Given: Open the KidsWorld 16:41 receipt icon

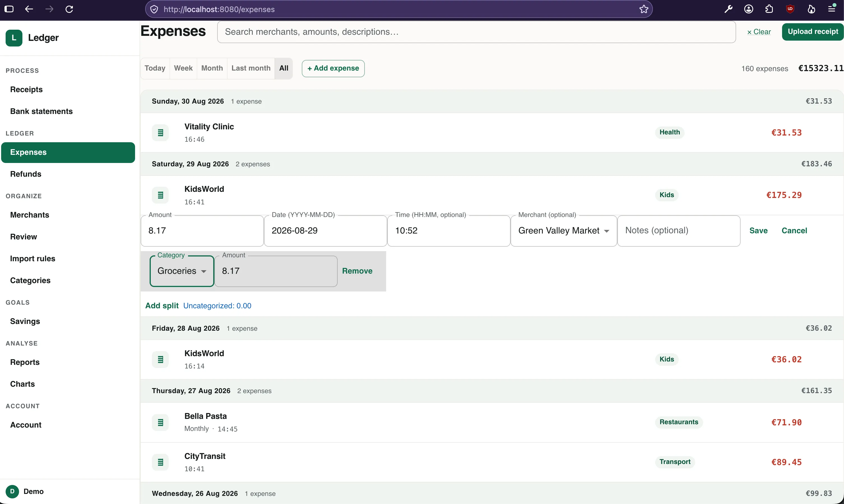Looking at the screenshot, I should click(x=160, y=195).
